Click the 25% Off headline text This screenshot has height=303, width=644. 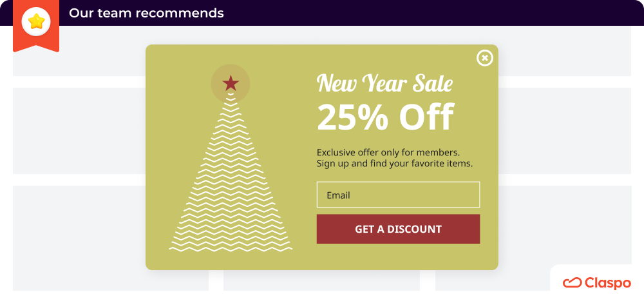click(x=386, y=117)
